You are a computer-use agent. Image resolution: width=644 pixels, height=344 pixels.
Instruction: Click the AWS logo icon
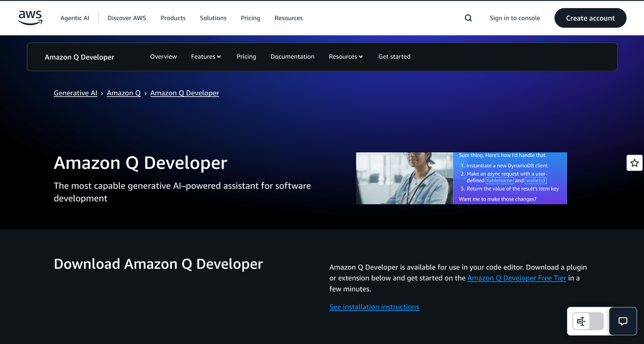coord(30,18)
